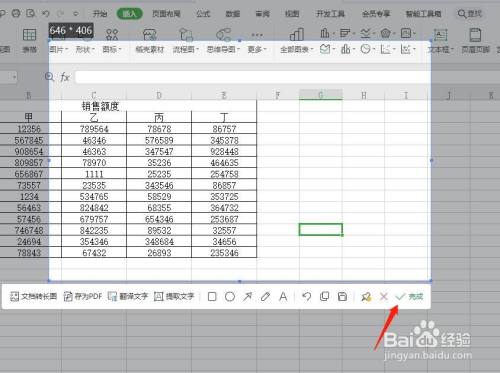
Task: Select the rectangle annotation tool
Action: [212, 296]
